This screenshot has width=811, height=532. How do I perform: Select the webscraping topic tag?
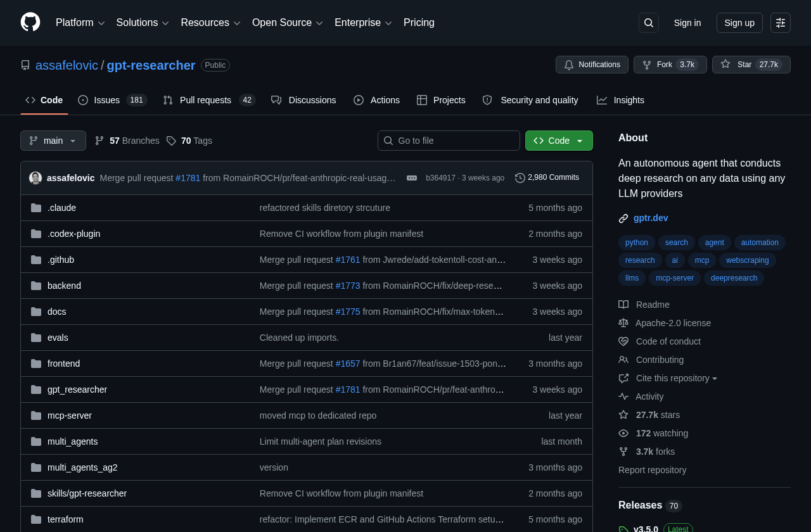click(x=748, y=260)
